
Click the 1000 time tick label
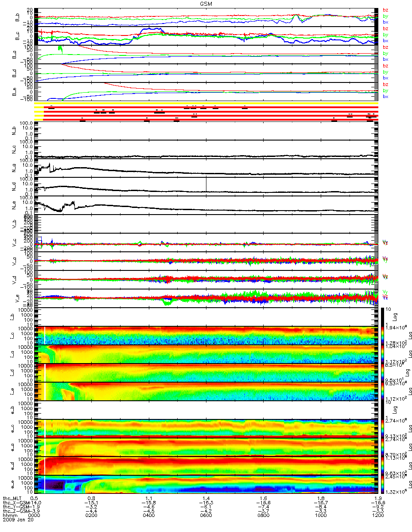click(320, 516)
